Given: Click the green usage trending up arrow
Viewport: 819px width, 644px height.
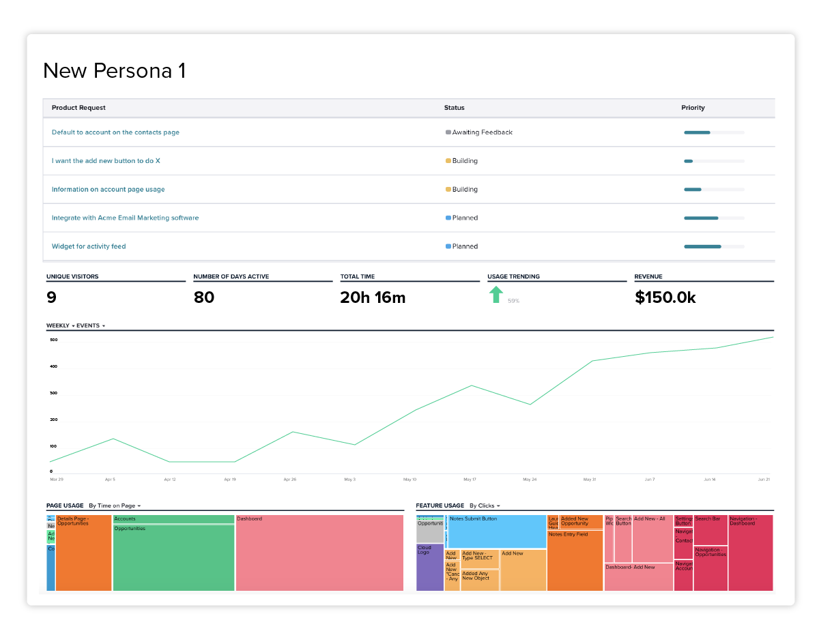Looking at the screenshot, I should [496, 295].
